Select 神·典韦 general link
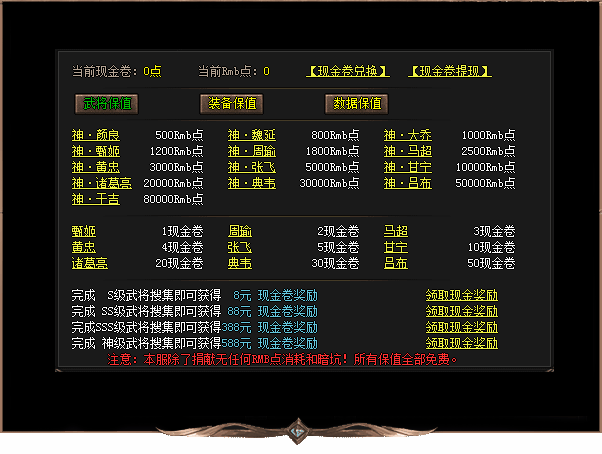Screen dimensions: 602x454 [x=251, y=183]
